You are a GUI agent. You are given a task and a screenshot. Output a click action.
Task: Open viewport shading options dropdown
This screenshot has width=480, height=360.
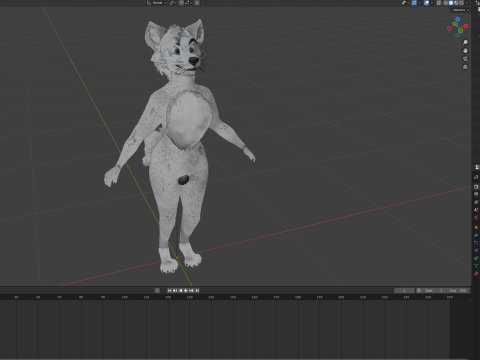pos(466,3)
